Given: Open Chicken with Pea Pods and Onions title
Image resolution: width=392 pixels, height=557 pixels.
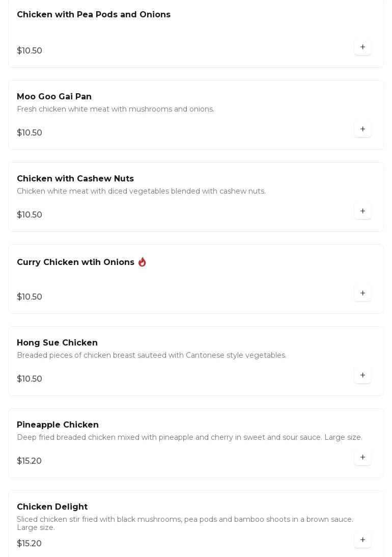Looking at the screenshot, I should 94,15.
